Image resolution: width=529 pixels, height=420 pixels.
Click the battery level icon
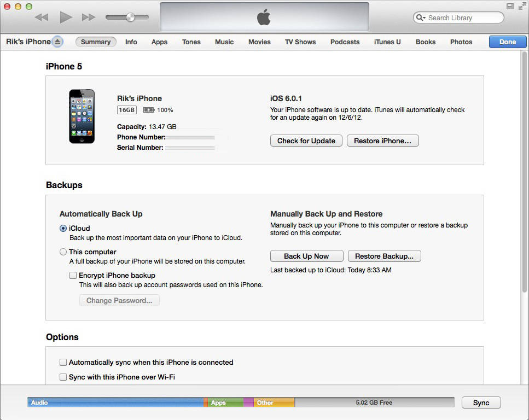(x=148, y=110)
